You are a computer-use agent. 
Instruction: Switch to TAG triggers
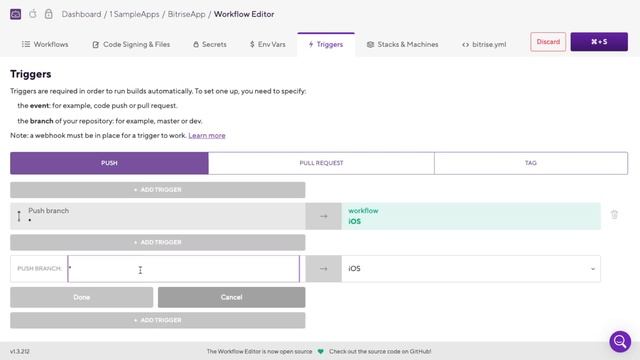pos(531,163)
